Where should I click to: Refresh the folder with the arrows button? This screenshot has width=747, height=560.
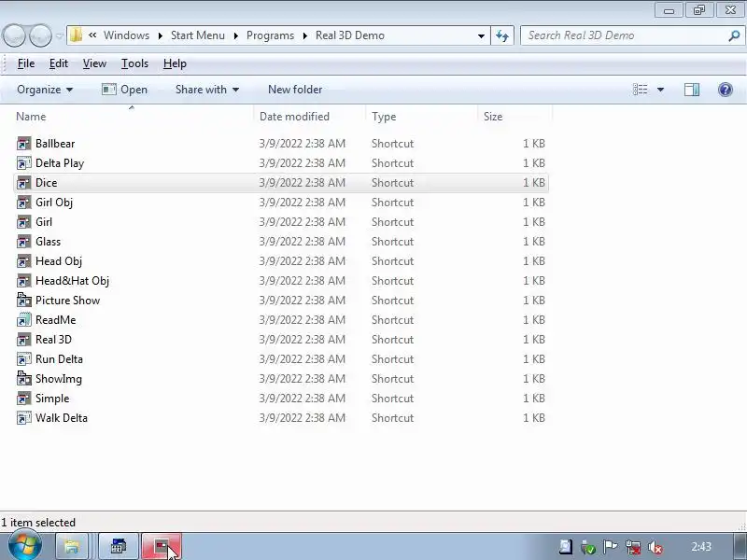coord(502,35)
